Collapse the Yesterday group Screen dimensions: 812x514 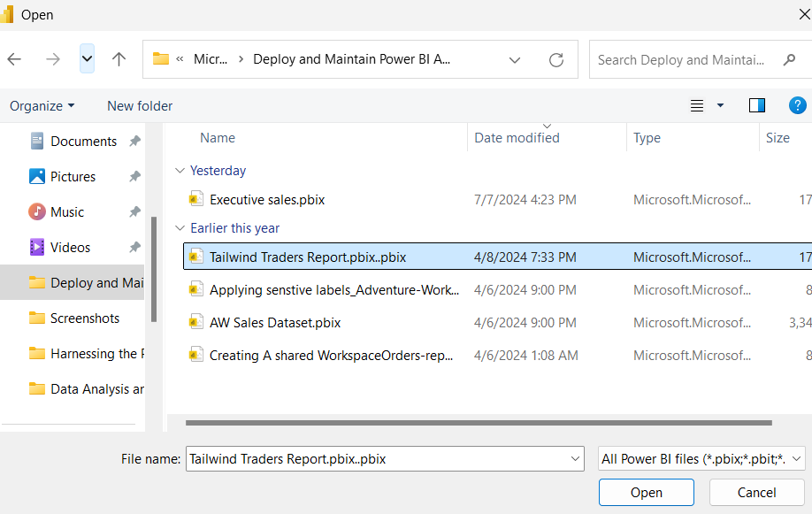[x=180, y=171]
